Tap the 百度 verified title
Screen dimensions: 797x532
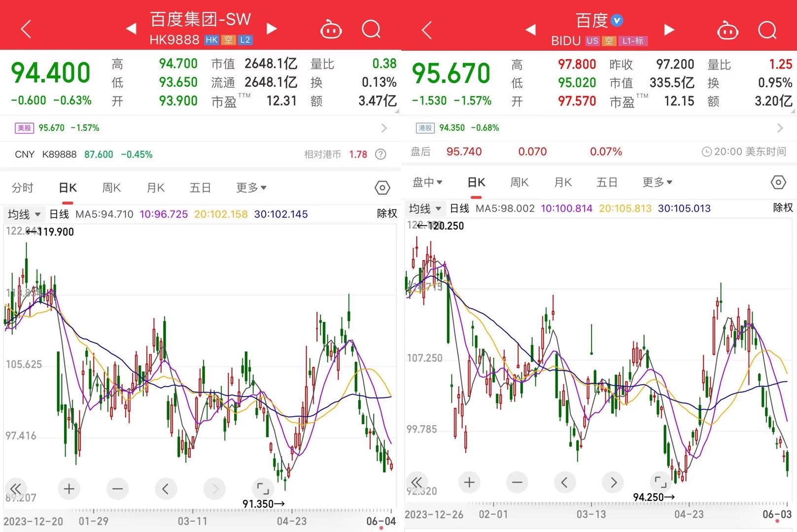599,20
